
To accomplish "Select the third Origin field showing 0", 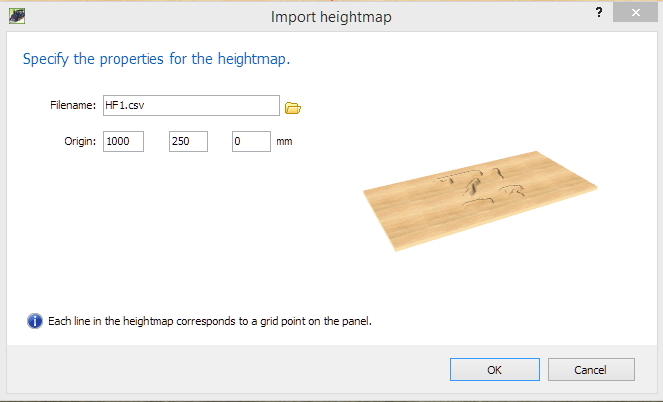I will 251,141.
